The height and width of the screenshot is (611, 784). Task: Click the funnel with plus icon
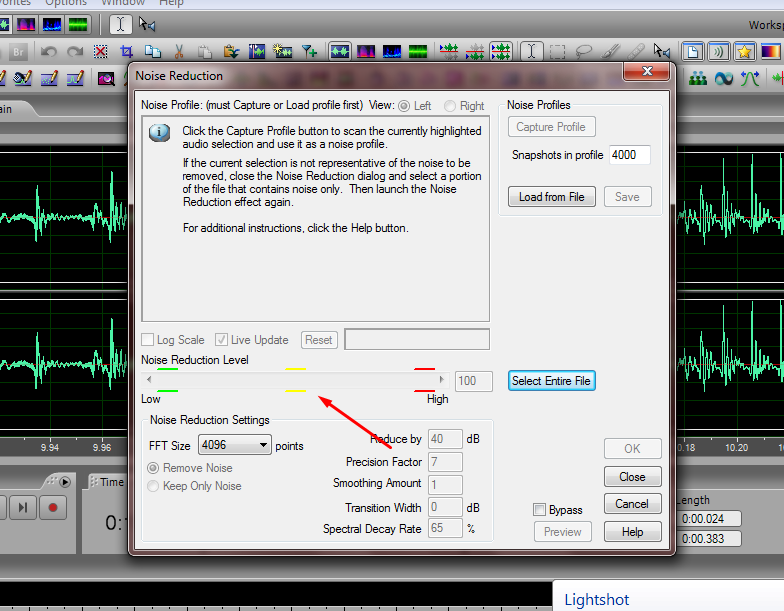tap(310, 52)
